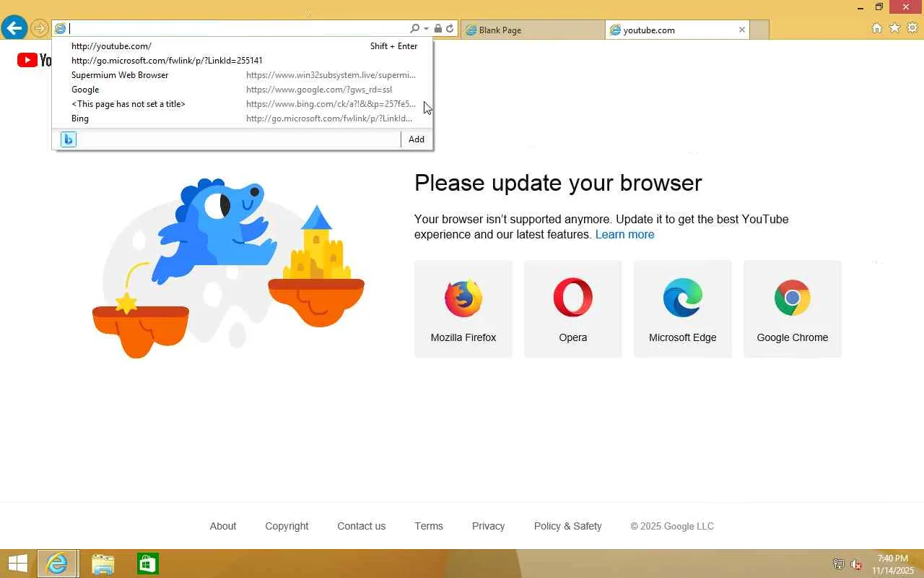The image size is (924, 578).
Task: Focus the address bar text field
Action: [238, 29]
